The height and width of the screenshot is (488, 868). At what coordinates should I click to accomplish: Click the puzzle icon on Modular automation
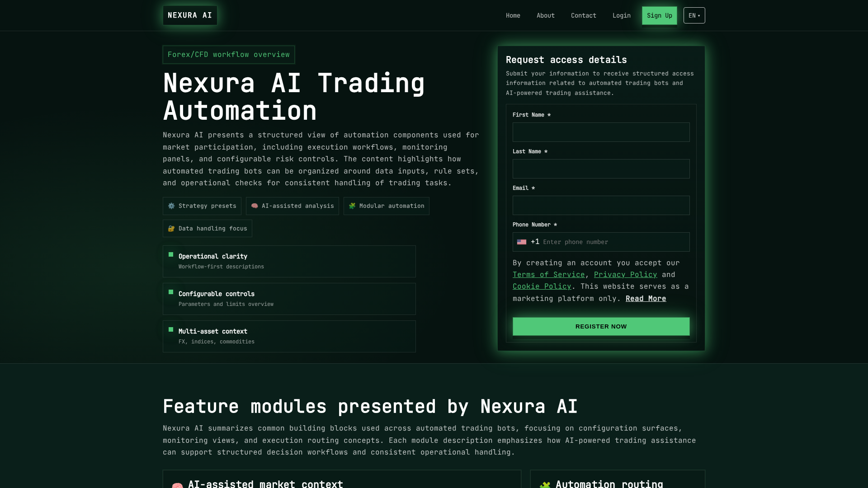pyautogui.click(x=352, y=206)
